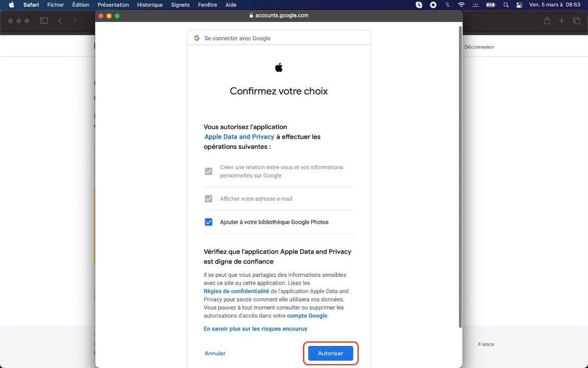The width and height of the screenshot is (588, 368).
Task: Click the accounts.google.com address field
Action: pyautogui.click(x=279, y=15)
